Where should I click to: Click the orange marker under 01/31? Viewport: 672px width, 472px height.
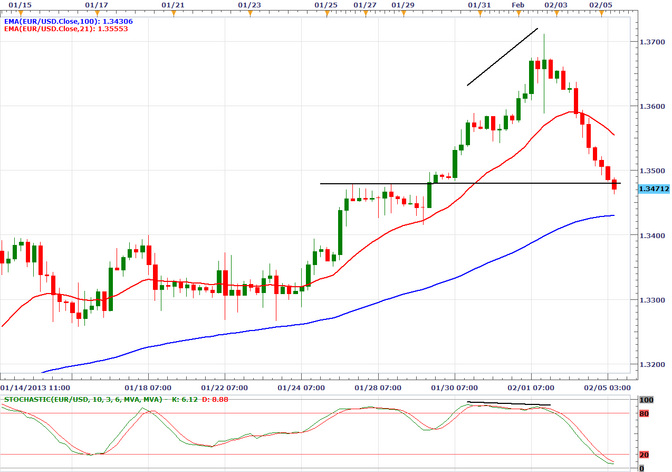(479, 13)
